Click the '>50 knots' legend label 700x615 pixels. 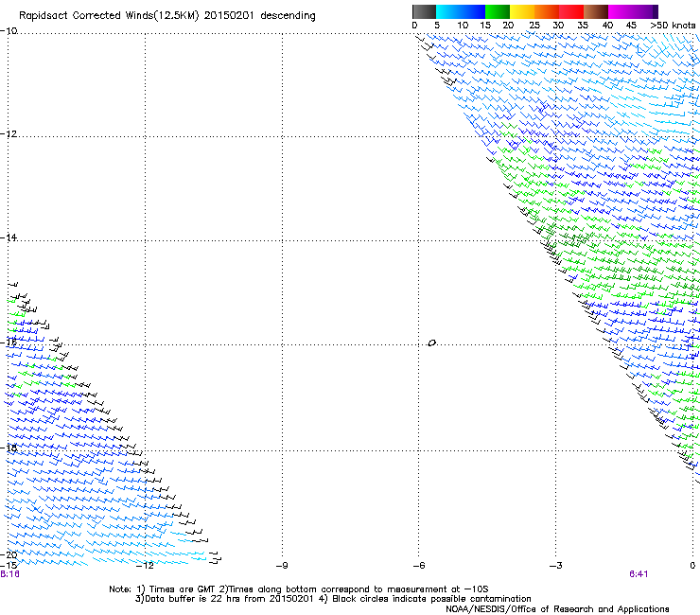pos(673,26)
